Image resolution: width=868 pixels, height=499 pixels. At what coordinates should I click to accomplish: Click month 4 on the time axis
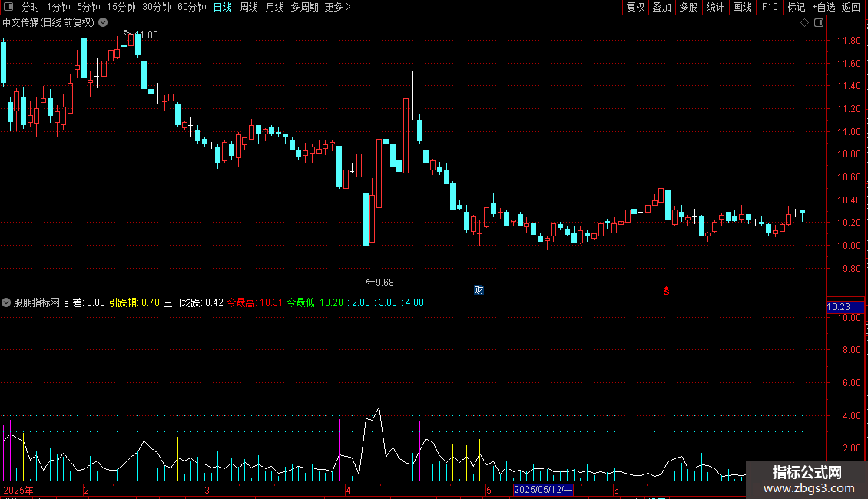348,490
